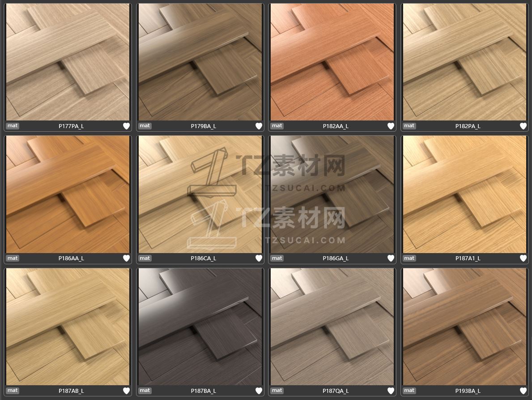Select the P182AA_L reddish wood thumbnail
This screenshot has height=400, width=532.
[x=332, y=62]
